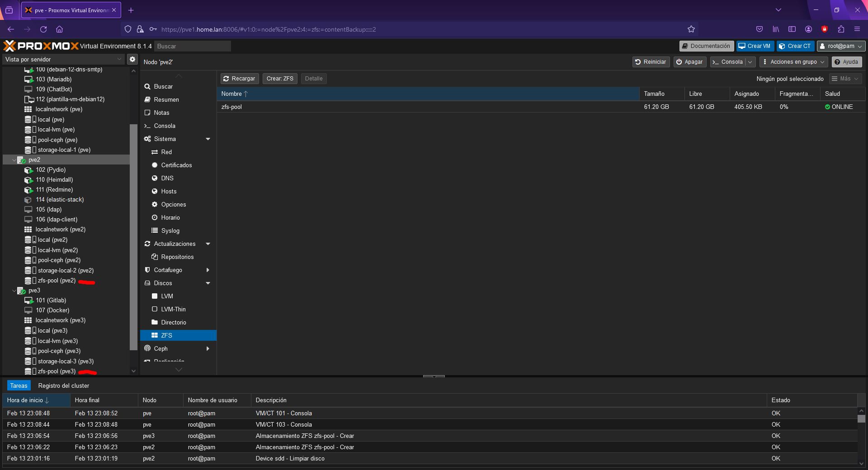Select pool-ceph (pve) storage
868x470 pixels.
[57, 140]
